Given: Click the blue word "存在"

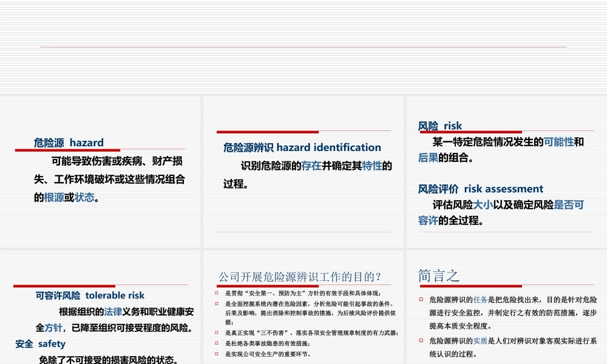Looking at the screenshot, I should click(311, 166).
